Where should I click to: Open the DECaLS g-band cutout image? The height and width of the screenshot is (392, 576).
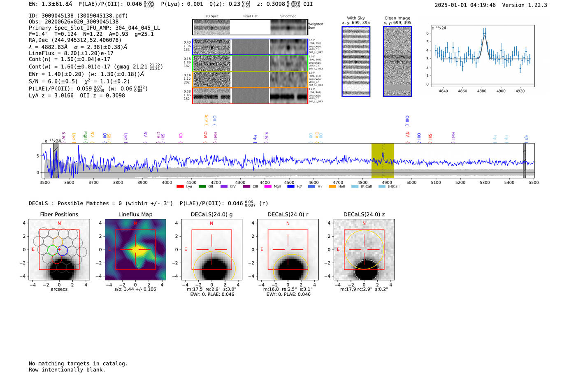tap(211, 250)
